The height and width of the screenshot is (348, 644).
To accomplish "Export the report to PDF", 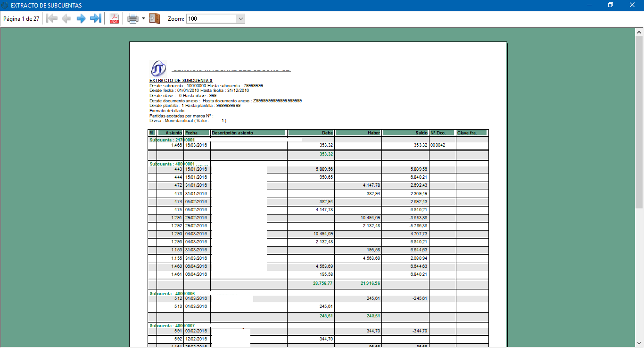I will 114,18.
